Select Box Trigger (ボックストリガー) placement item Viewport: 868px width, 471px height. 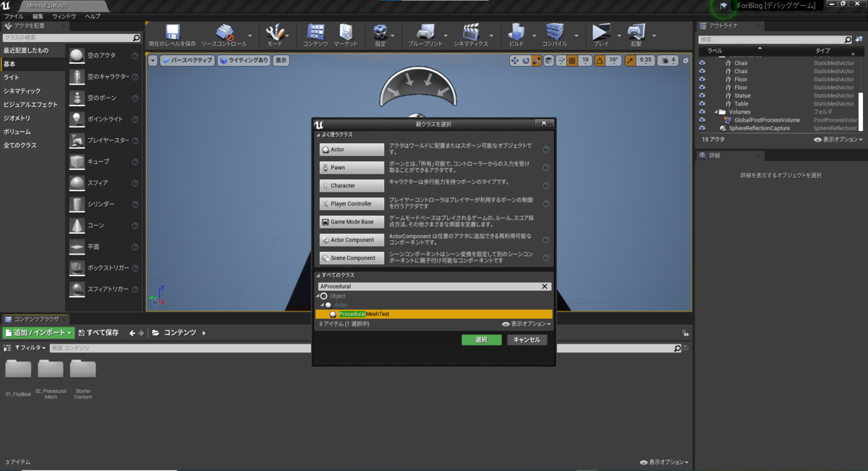point(103,268)
